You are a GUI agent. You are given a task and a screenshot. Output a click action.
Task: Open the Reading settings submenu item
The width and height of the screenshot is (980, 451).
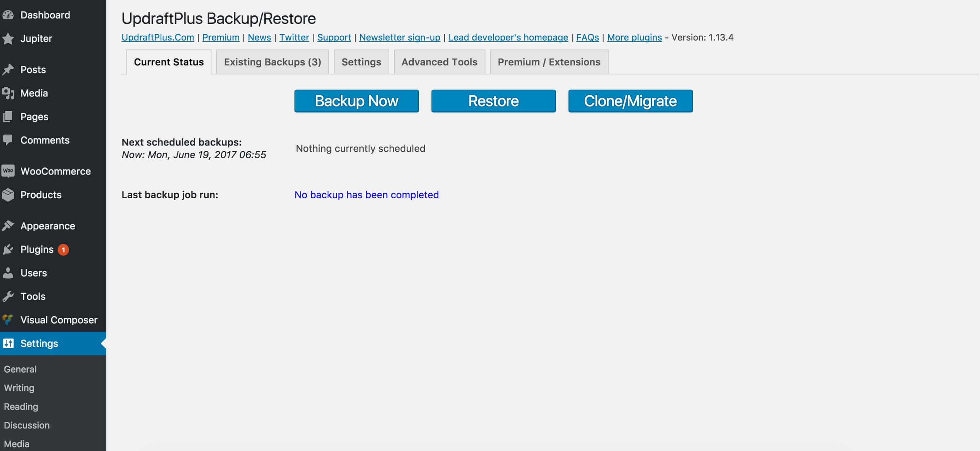tap(21, 406)
